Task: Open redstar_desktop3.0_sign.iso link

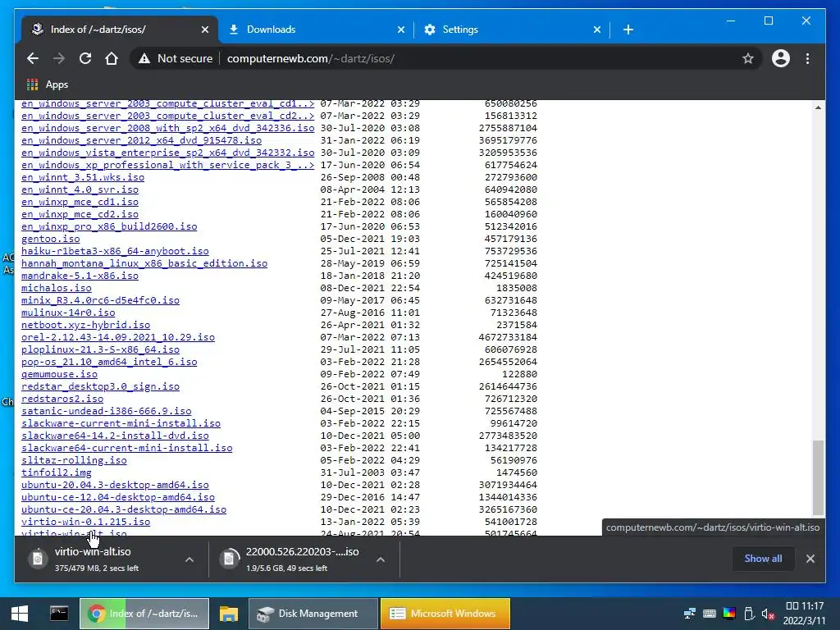Action: tap(100, 387)
